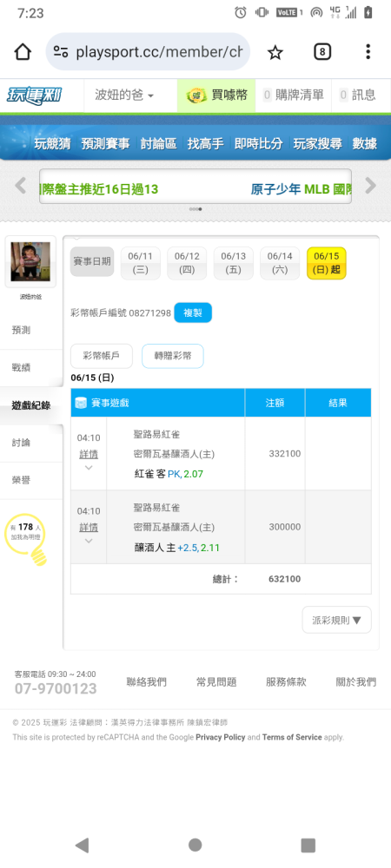Viewport: 391px width, 868px height.
Task: Expand the 派彩規則 dropdown
Action: coord(337,620)
